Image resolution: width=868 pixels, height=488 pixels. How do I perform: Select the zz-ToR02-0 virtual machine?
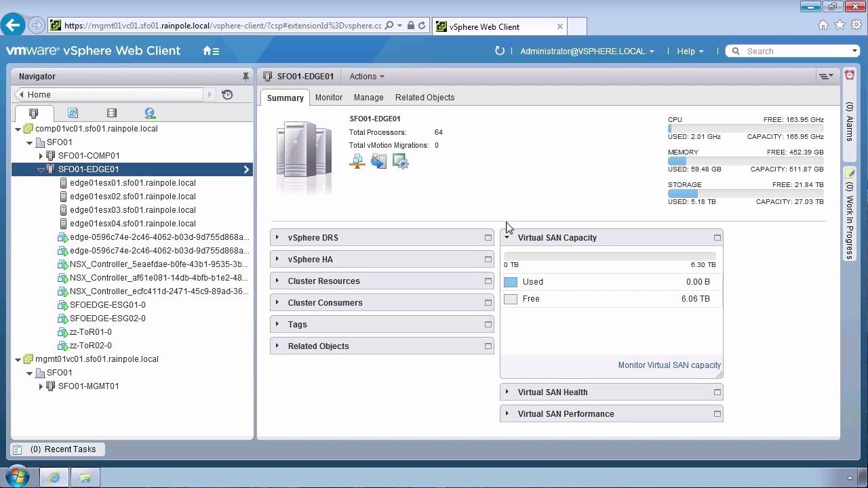coord(90,346)
